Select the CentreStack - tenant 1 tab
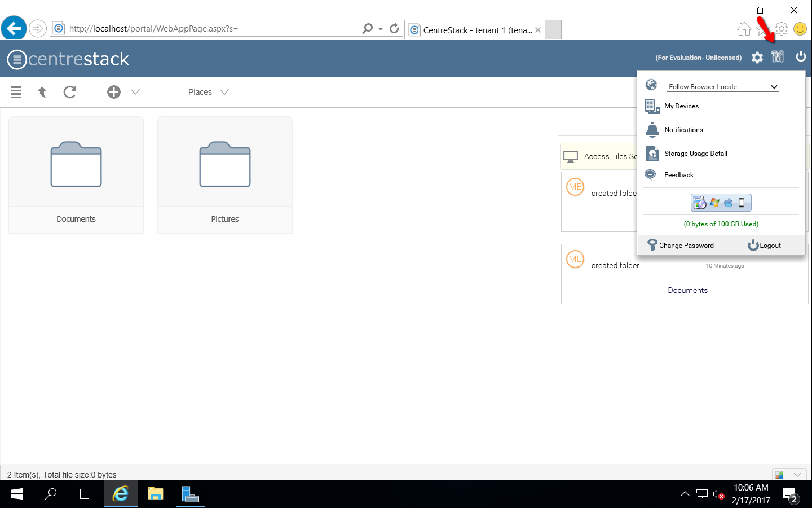The width and height of the screenshot is (812, 508). pyautogui.click(x=475, y=30)
